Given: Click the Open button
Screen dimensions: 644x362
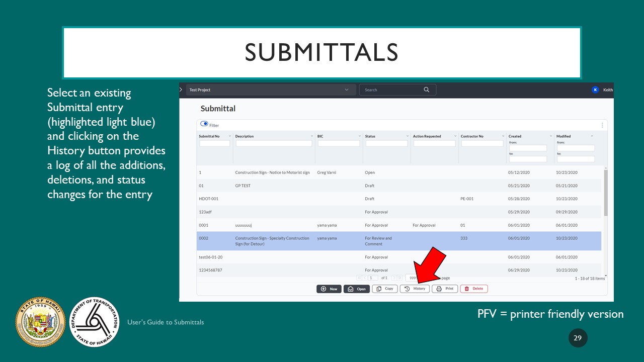Looking at the screenshot, I should (x=357, y=289).
